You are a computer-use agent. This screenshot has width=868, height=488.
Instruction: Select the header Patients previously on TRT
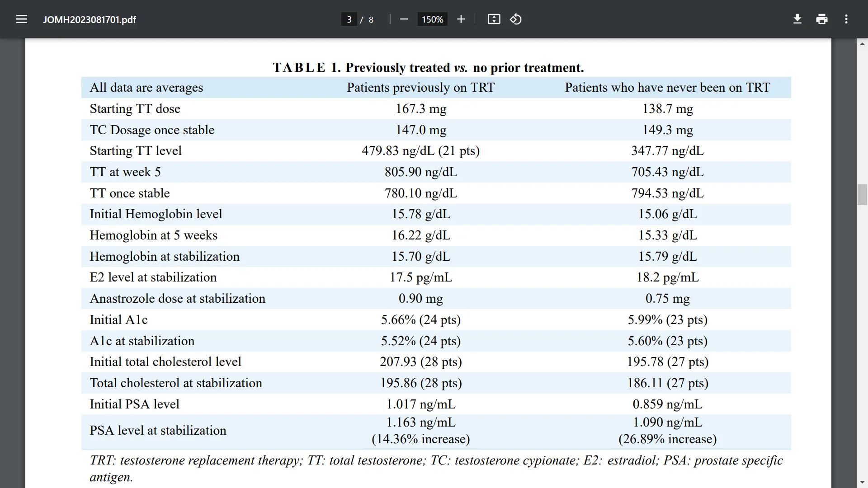pyautogui.click(x=420, y=87)
